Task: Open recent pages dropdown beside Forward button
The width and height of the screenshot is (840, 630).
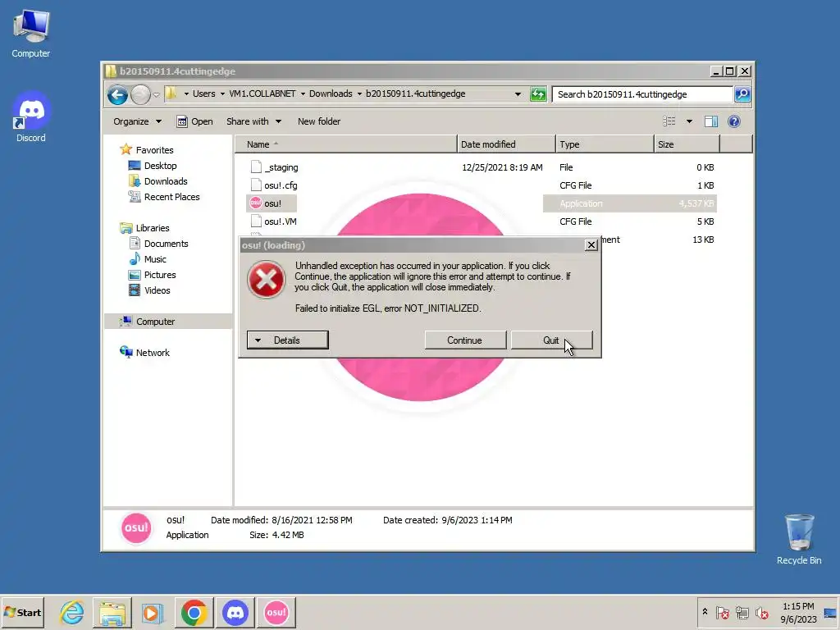Action: [x=157, y=95]
